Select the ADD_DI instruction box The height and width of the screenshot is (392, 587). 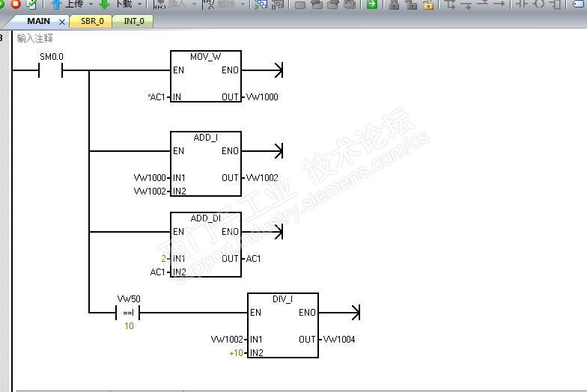pos(205,245)
